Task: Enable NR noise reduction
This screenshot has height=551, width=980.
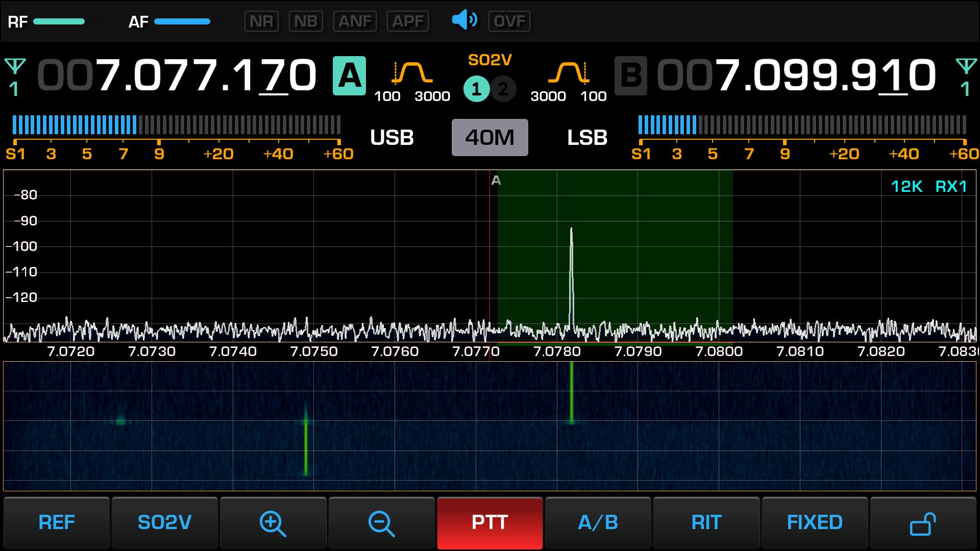Action: point(261,21)
